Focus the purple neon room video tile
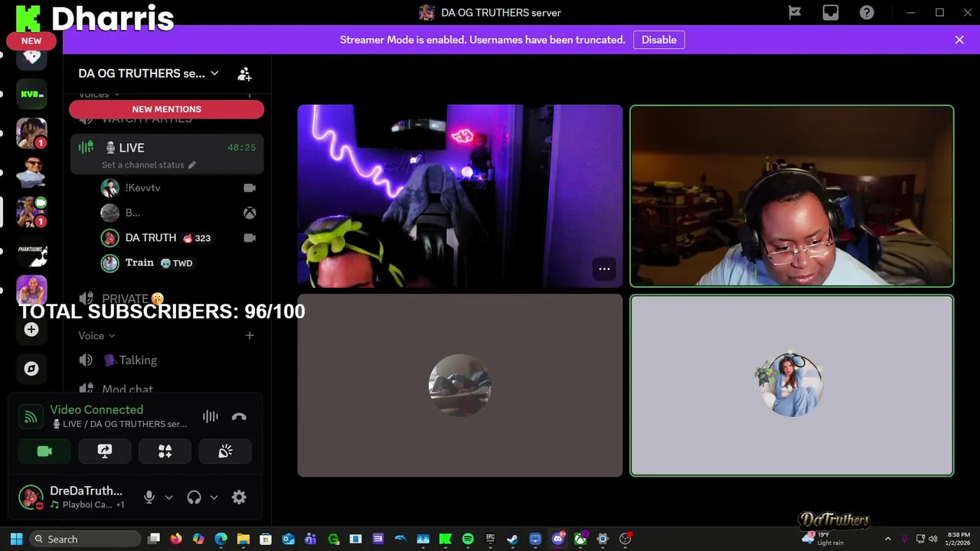The height and width of the screenshot is (551, 980). [x=460, y=196]
